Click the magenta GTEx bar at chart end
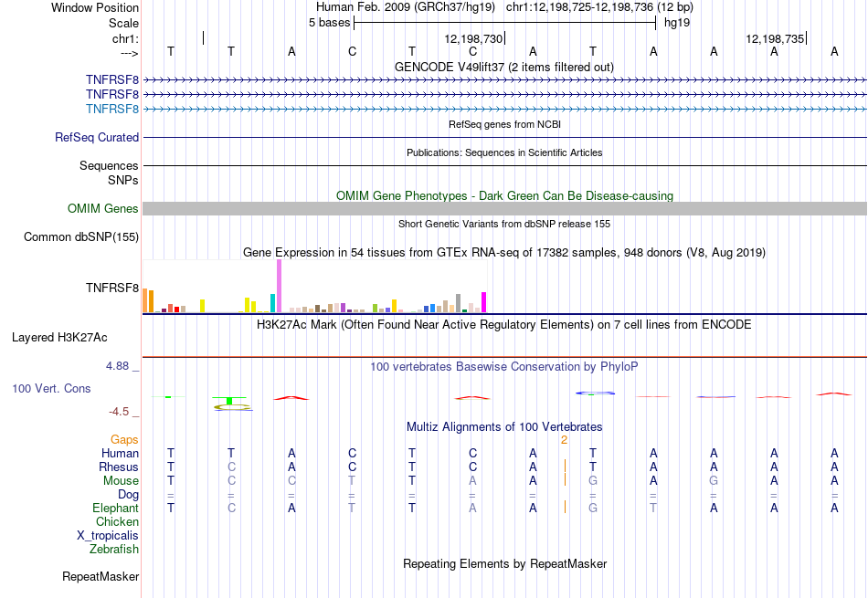The image size is (868, 598). (x=484, y=302)
